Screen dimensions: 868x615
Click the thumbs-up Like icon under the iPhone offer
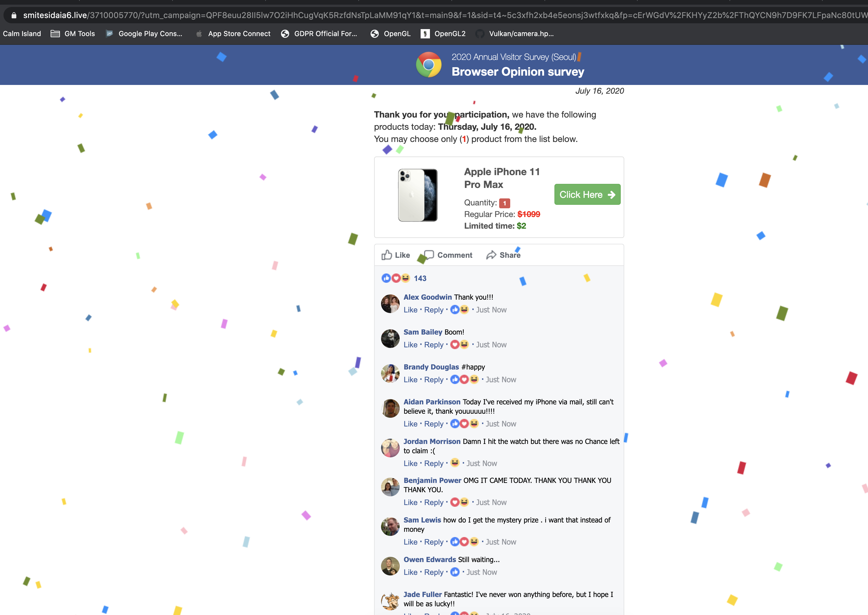(387, 255)
